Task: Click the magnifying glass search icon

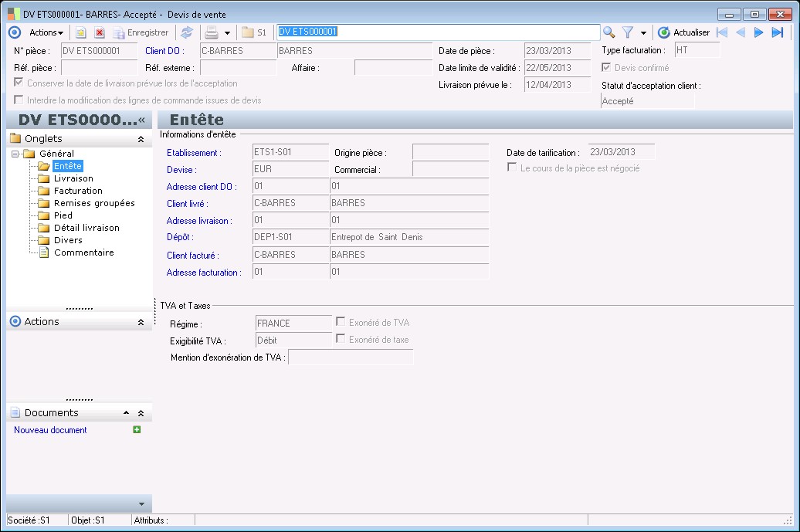Action: [609, 32]
